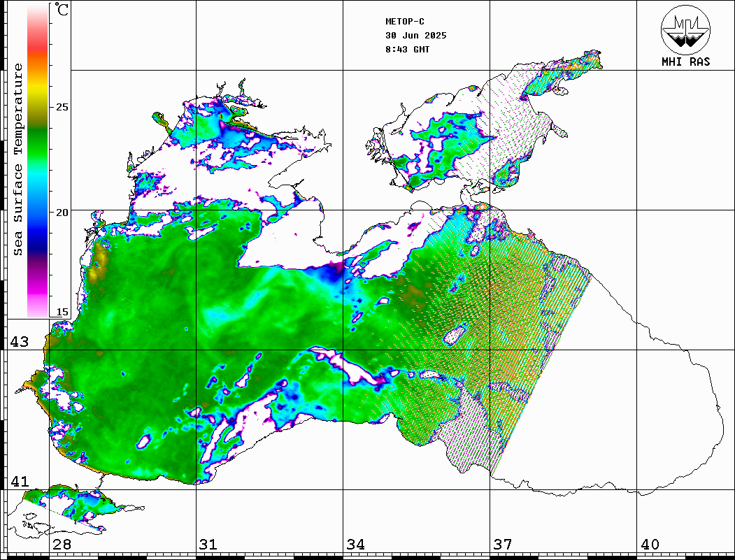
Task: Click the 'METOP-C' satellite label
Action: [x=405, y=22]
